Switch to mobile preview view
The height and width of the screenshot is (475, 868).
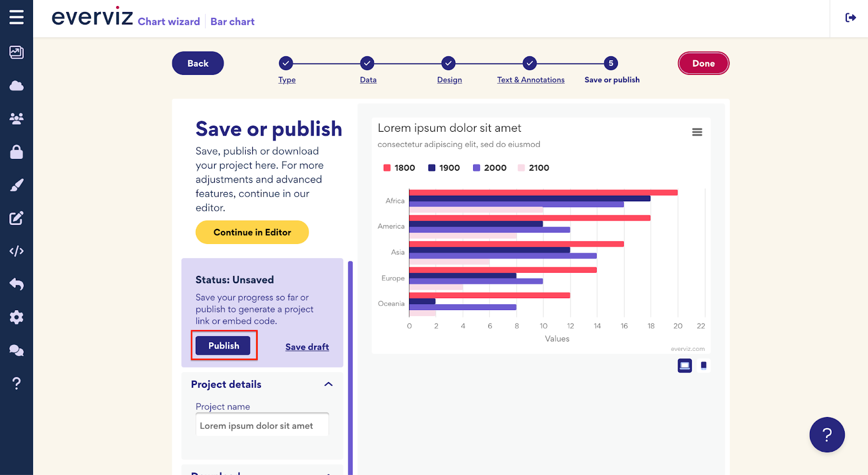click(704, 365)
